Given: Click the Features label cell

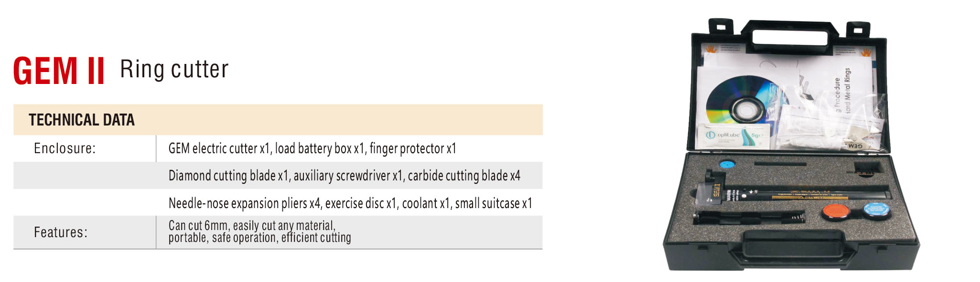Looking at the screenshot, I should click(x=85, y=232).
